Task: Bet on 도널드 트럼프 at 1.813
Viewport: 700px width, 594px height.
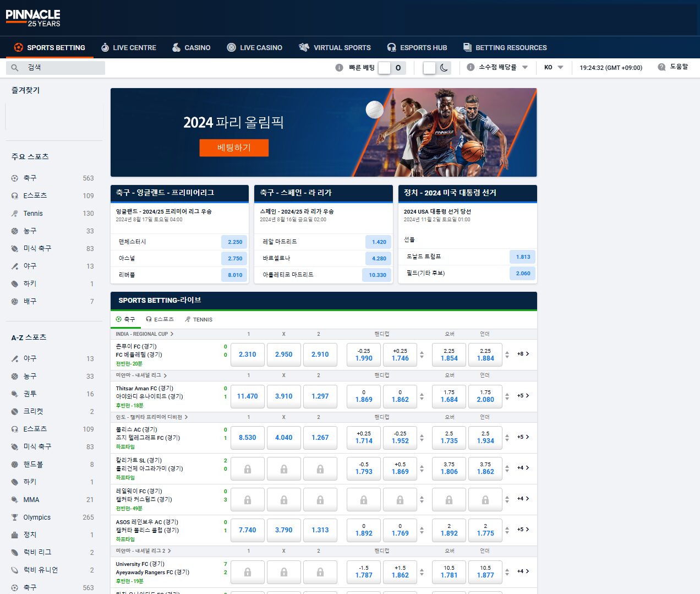Action: (523, 257)
